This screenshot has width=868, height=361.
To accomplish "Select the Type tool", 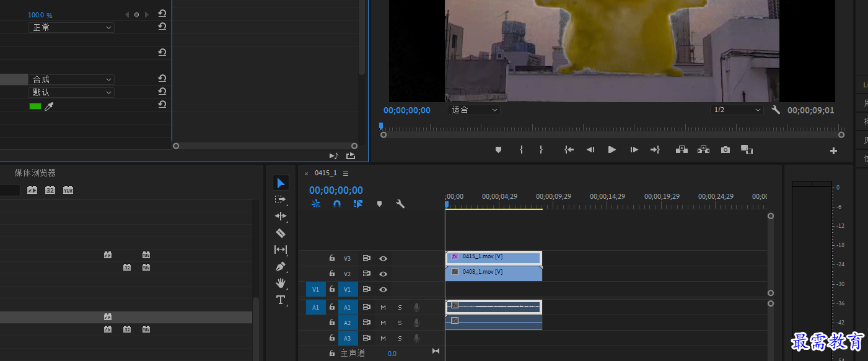I will (x=281, y=300).
